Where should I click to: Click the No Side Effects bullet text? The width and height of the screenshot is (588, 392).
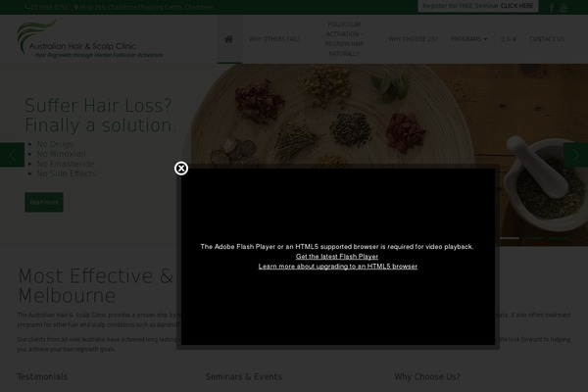point(67,173)
